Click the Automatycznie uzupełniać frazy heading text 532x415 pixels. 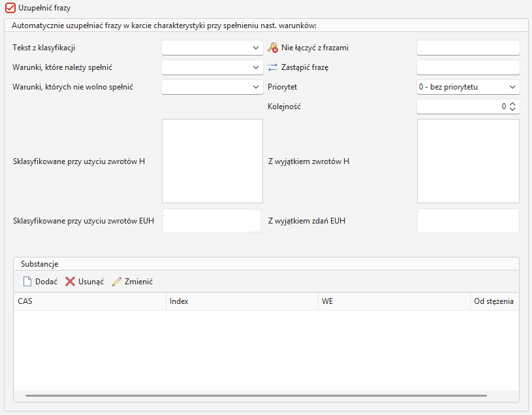pyautogui.click(x=164, y=25)
